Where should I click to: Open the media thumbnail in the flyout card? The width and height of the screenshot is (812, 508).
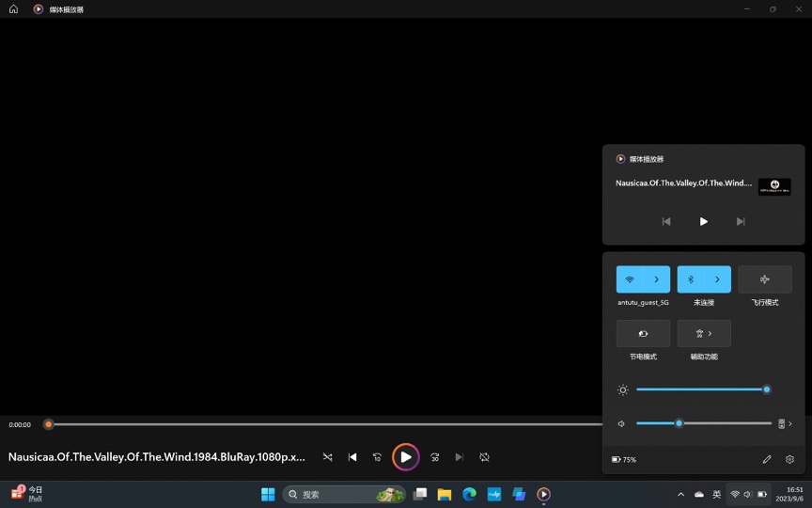point(774,186)
